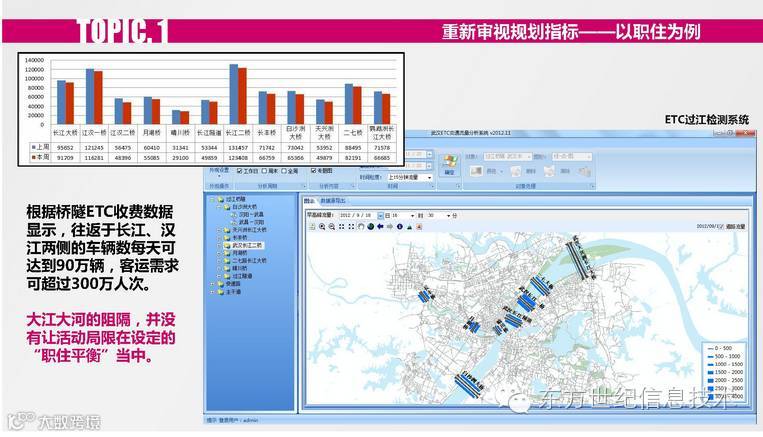Check the 工作日 checkbox

[239, 171]
